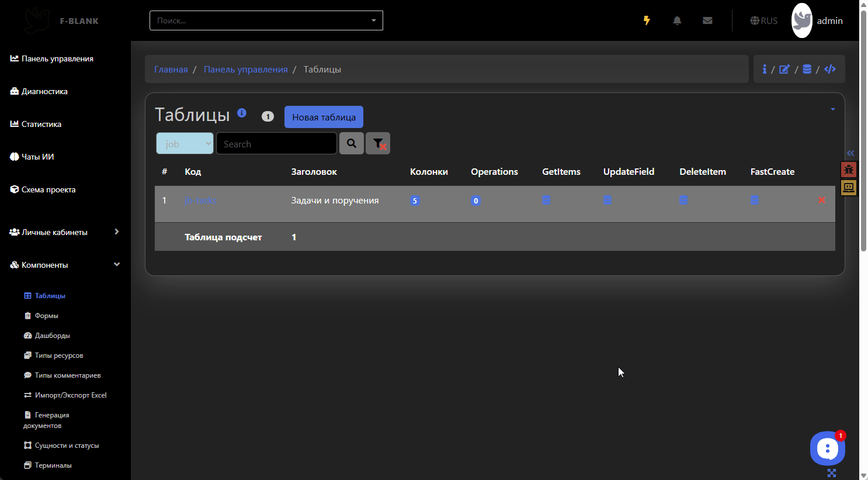The image size is (868, 480).
Task: Click the lightning bolt icon in header
Action: click(x=647, y=20)
